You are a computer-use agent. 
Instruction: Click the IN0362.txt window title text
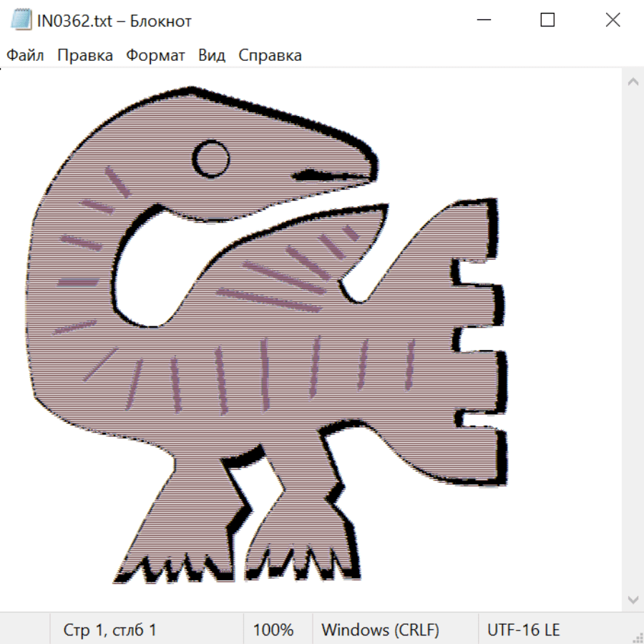114,21
